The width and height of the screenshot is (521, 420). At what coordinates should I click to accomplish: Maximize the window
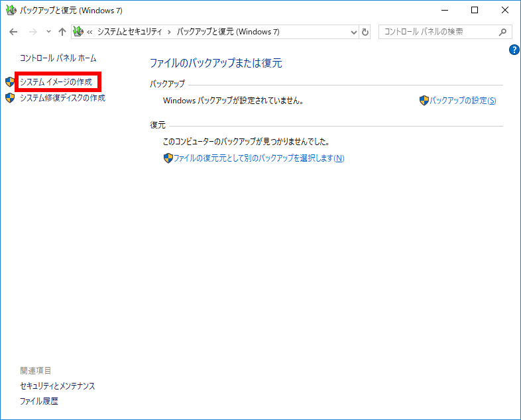coord(475,11)
